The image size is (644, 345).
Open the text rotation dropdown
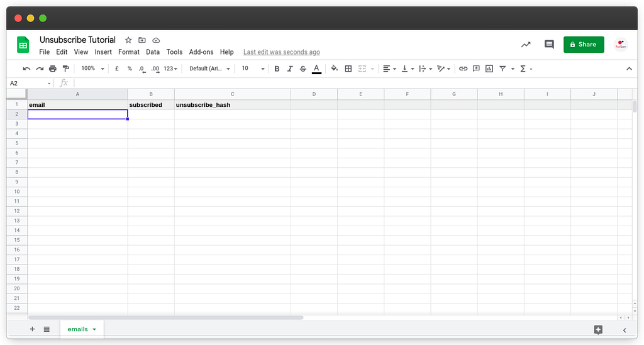click(443, 68)
